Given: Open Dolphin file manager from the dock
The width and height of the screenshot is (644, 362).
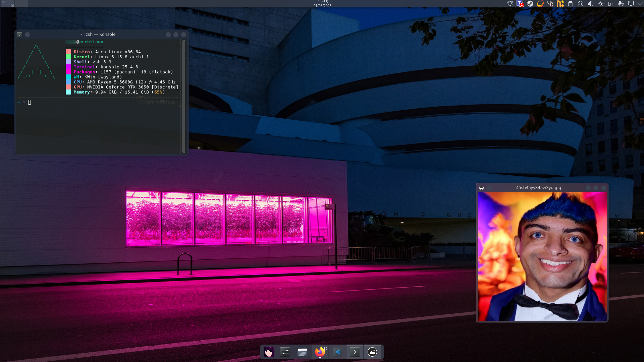Looking at the screenshot, I should tap(303, 352).
